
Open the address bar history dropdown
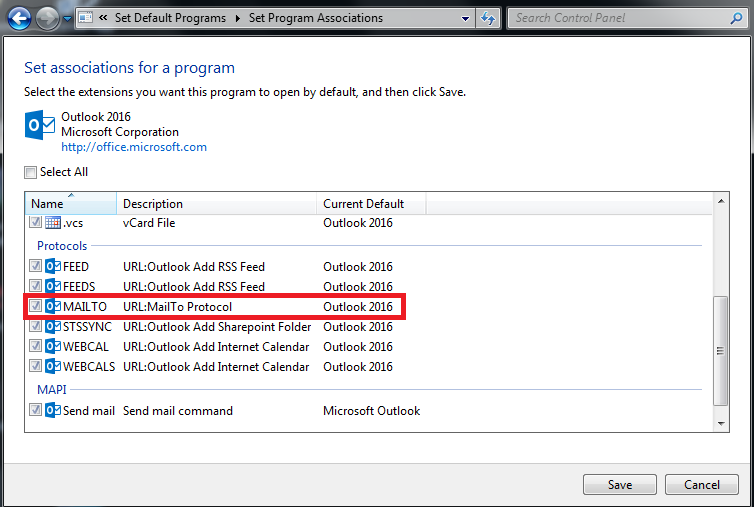[466, 18]
